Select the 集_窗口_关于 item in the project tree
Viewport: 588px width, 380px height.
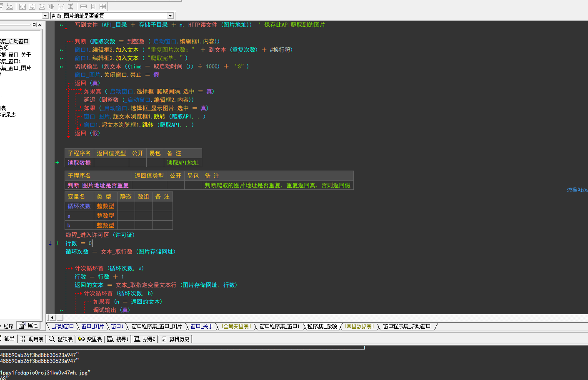(x=15, y=55)
